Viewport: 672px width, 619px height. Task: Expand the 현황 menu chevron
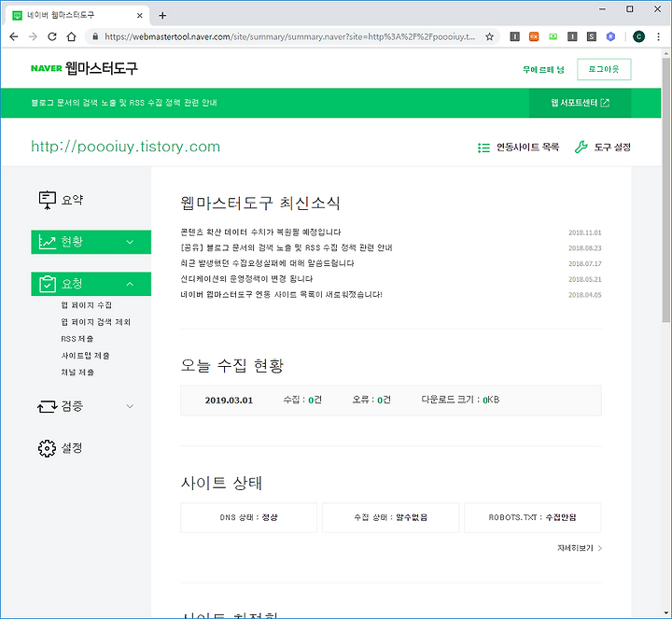click(131, 242)
